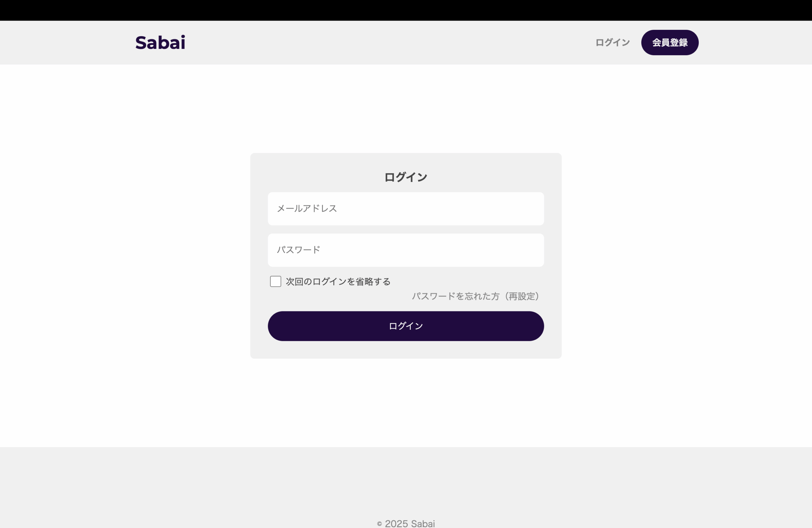
Task: Click the © 2025 Sabai footer text
Action: [406, 524]
